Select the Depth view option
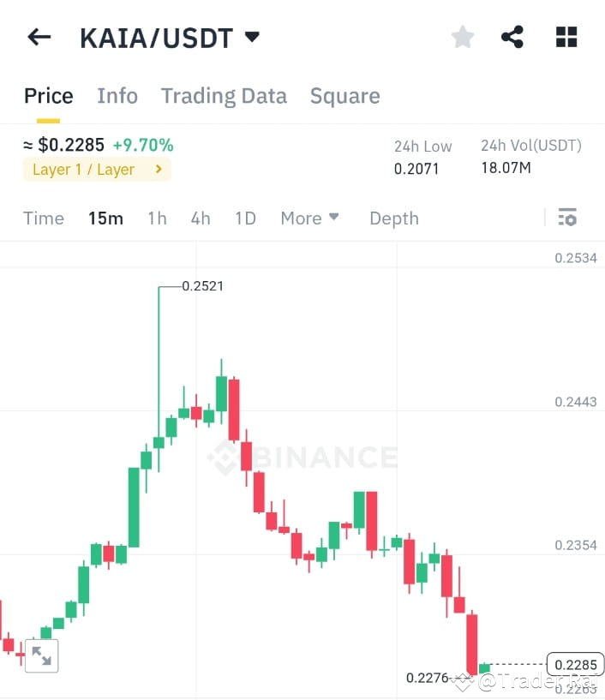605x700 pixels. point(393,218)
